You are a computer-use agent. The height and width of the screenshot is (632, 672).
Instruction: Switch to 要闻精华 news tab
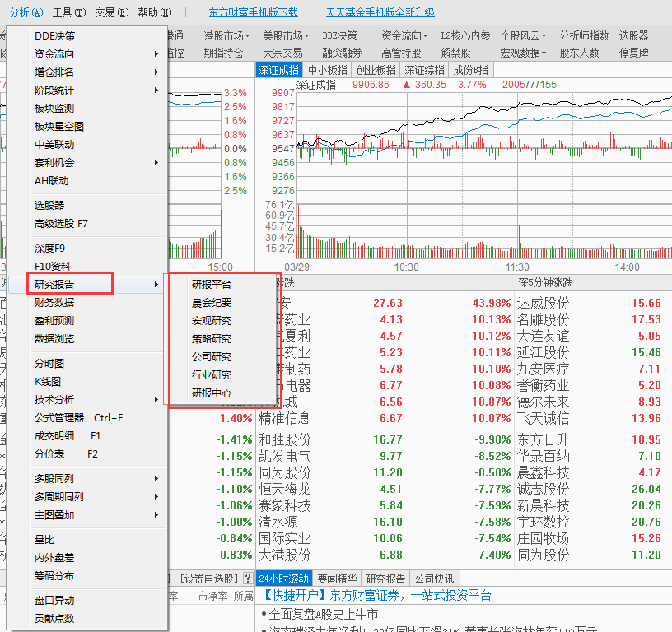pyautogui.click(x=337, y=579)
